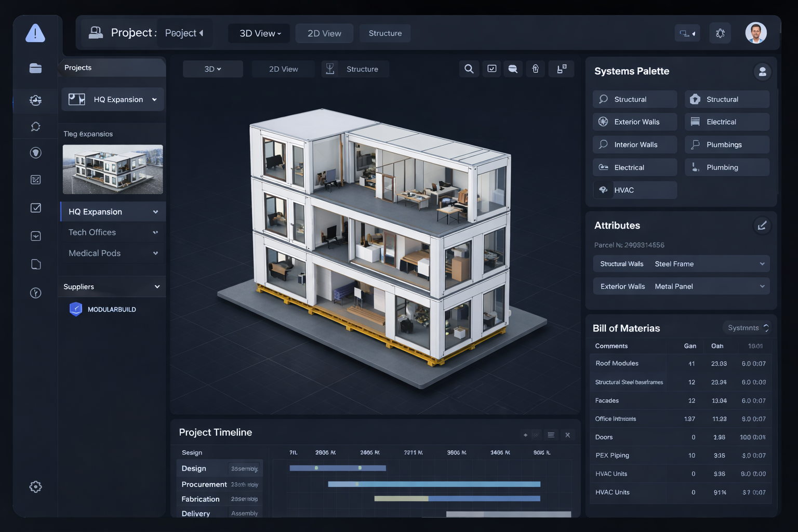Toggle the diamond marker icon in Project Timeline
Viewport: 798px width, 532px height.
pyautogui.click(x=525, y=434)
